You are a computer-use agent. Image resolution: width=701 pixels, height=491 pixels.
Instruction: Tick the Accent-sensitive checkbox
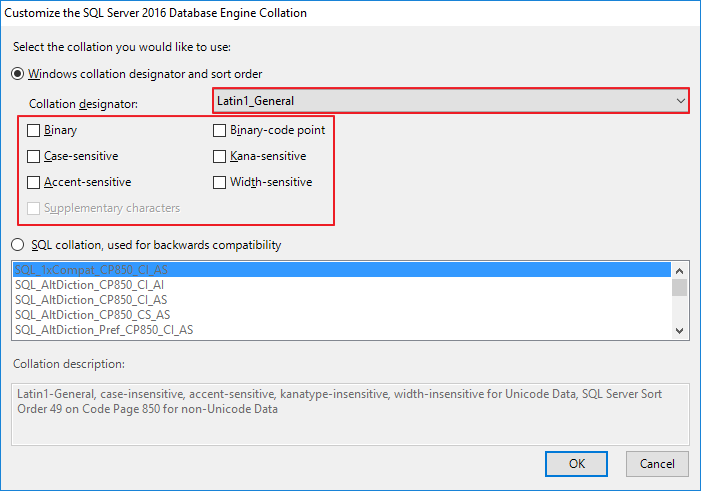pos(34,182)
